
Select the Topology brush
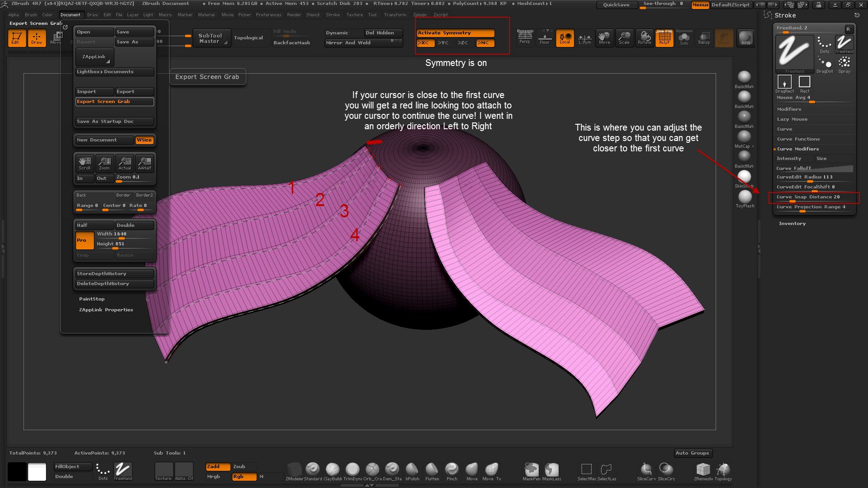(723, 471)
